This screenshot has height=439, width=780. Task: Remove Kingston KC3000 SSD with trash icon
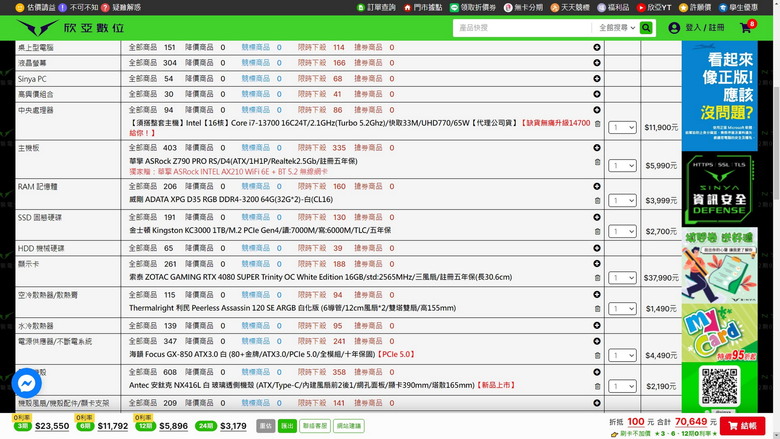click(597, 231)
